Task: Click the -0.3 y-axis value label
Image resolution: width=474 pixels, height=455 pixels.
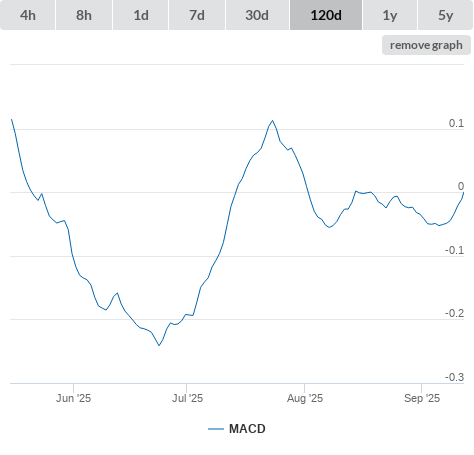Action: [x=454, y=377]
